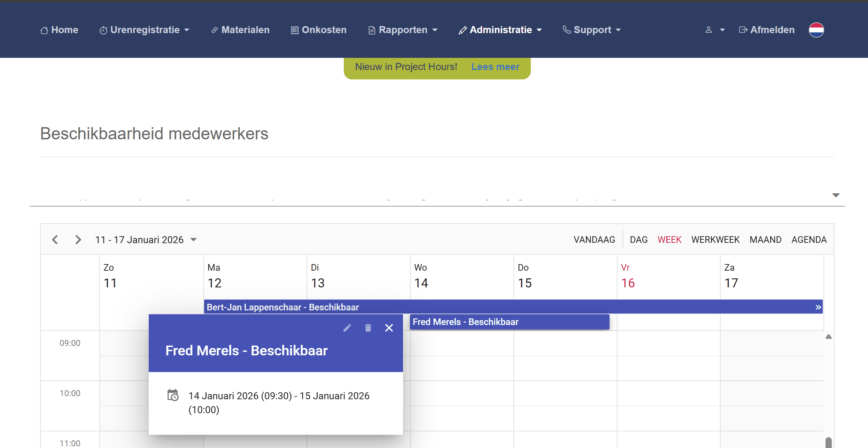Click the Lees meer link
The image size is (868, 448).
(495, 67)
